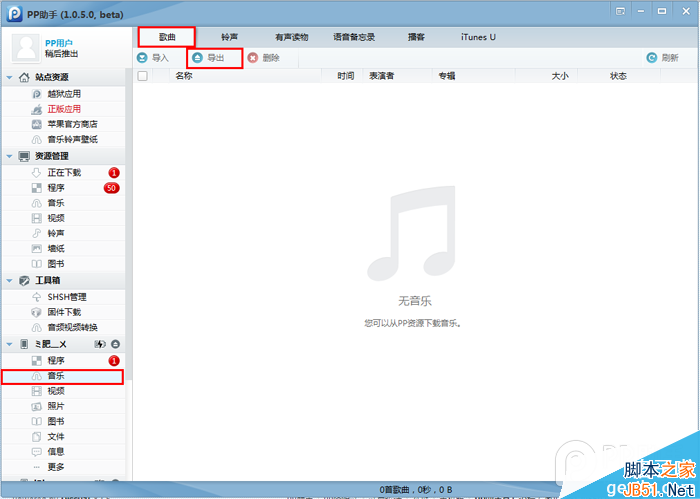This screenshot has height=499, width=700.
Task: Click the 导出 (Export) toolbar icon
Action: (x=198, y=58)
